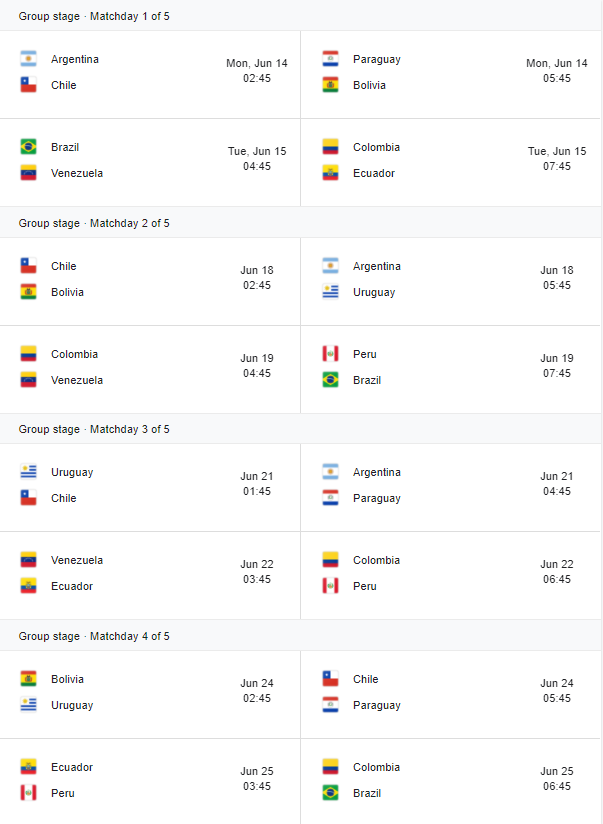Click Mon, Jun 14 05:45 match time
Screen dimensions: 603x824
click(x=557, y=70)
